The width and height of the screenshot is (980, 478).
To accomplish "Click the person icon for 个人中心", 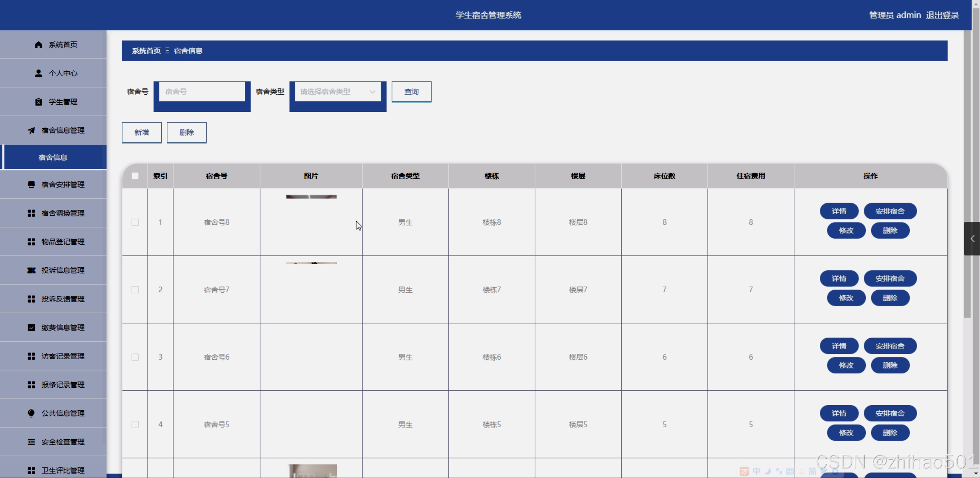I will pos(38,73).
